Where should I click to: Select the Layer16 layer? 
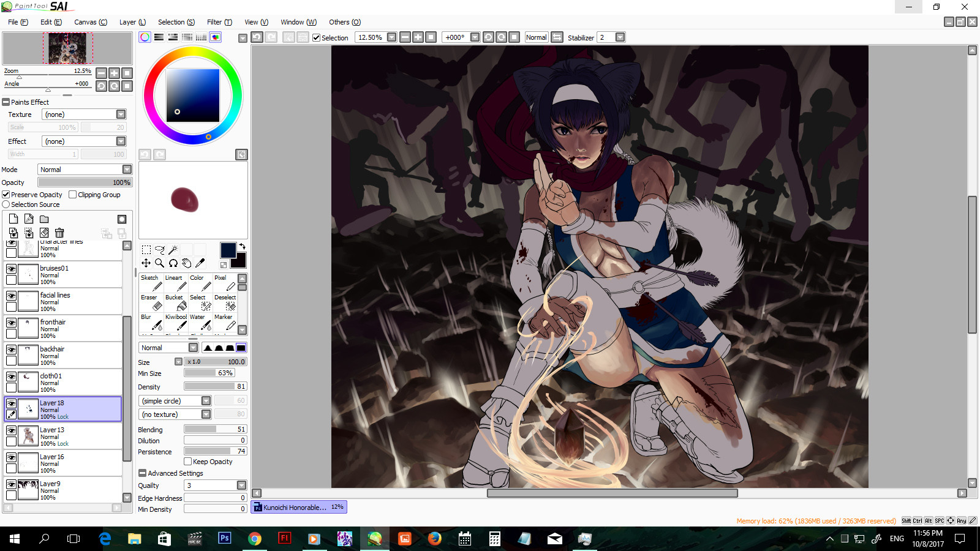coord(63,463)
